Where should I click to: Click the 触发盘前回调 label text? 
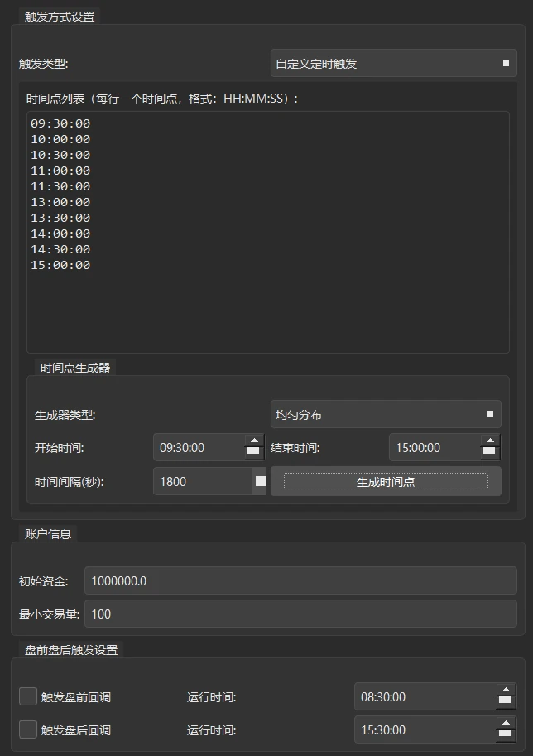pos(76,697)
